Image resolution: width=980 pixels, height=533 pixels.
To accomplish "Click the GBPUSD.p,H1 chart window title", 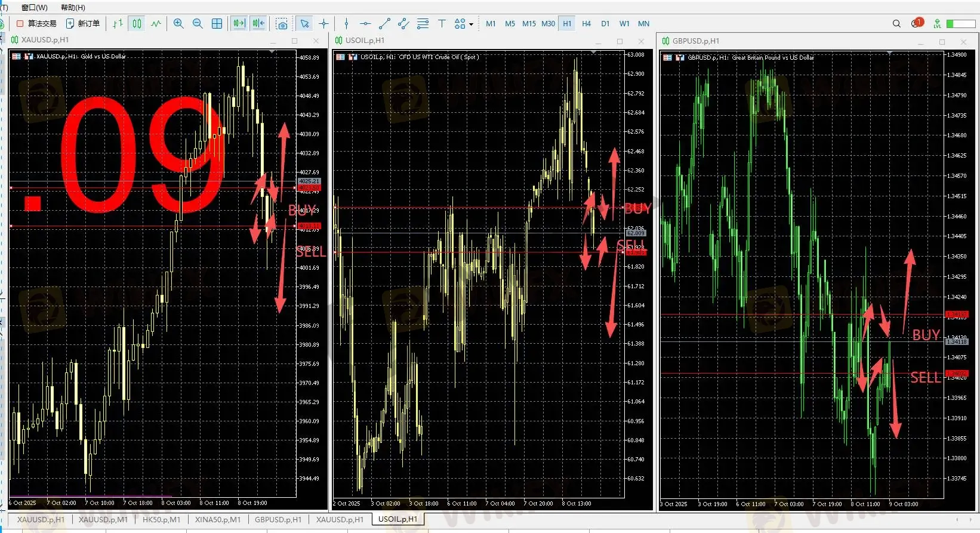I will (x=696, y=41).
